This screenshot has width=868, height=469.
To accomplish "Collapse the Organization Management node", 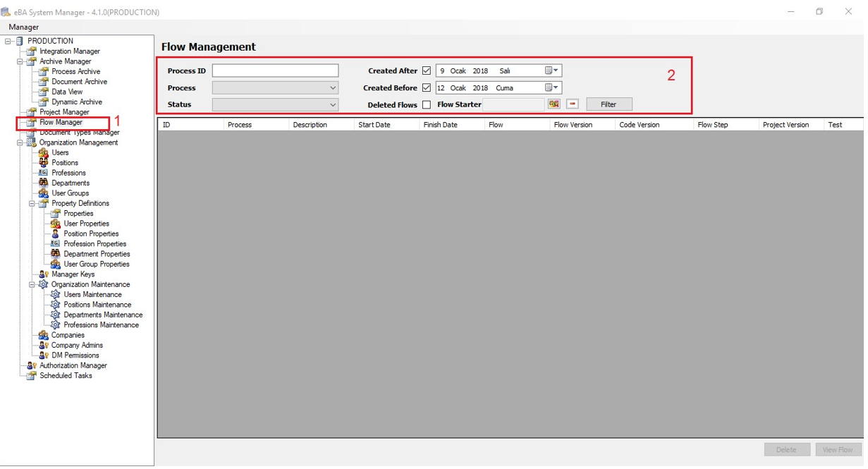I will click(20, 142).
